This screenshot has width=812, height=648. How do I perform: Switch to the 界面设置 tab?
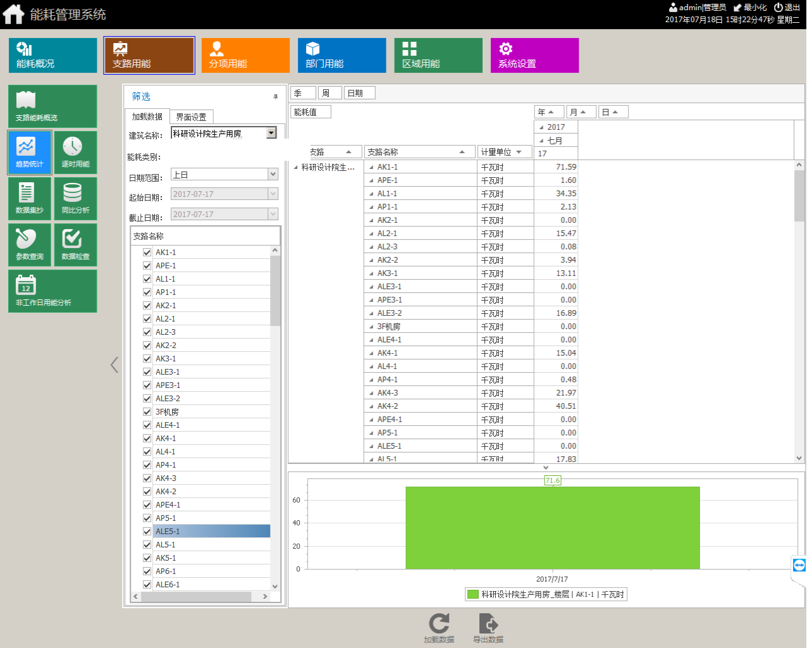coord(191,117)
